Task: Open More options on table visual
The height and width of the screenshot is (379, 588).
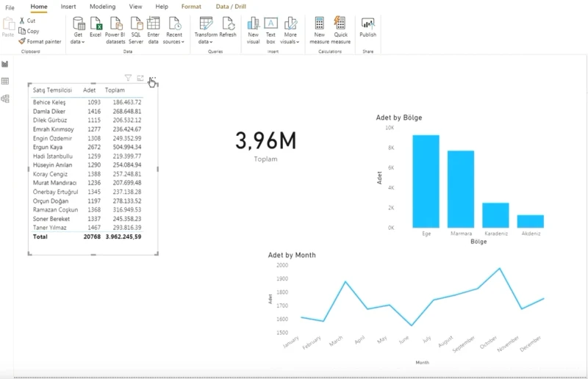Action: coord(152,79)
